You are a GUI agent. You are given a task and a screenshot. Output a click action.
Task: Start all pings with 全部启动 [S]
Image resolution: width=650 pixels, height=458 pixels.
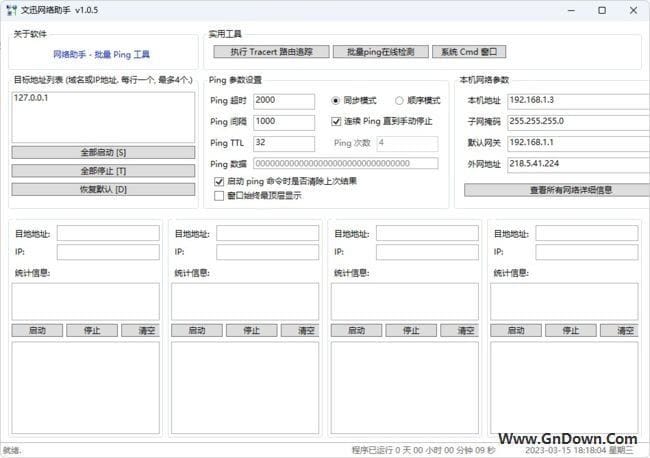coord(103,153)
